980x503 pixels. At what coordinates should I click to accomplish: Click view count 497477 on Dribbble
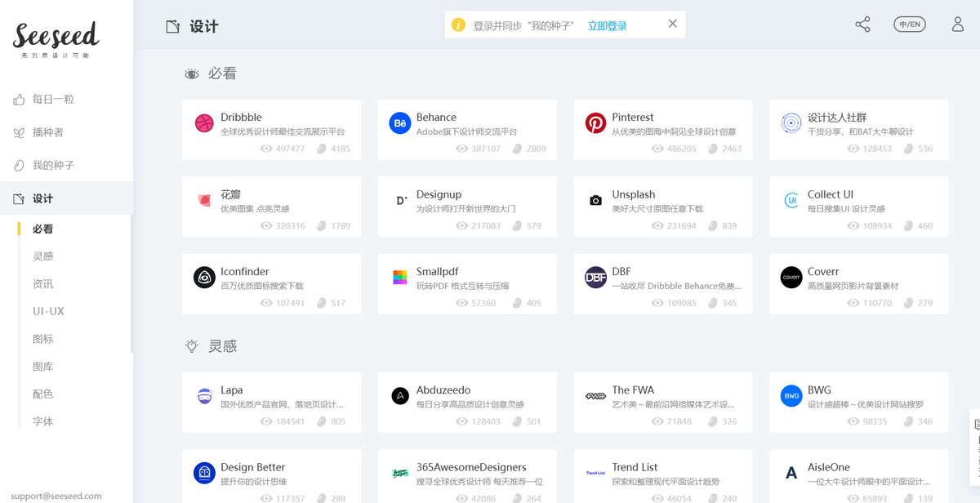click(290, 149)
